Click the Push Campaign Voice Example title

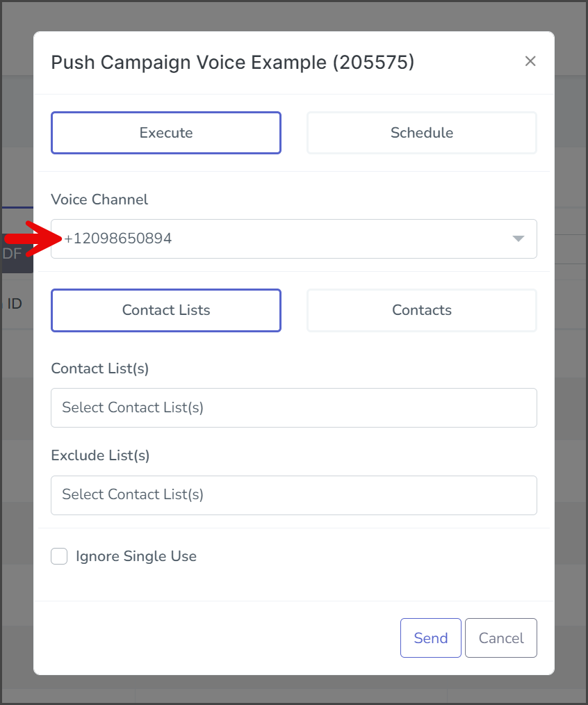pos(232,63)
